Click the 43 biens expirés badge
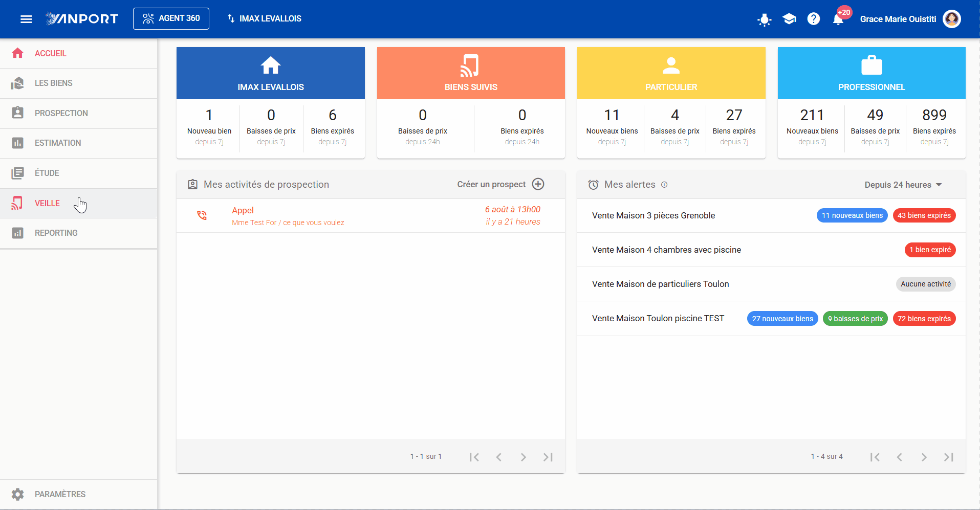 924,215
